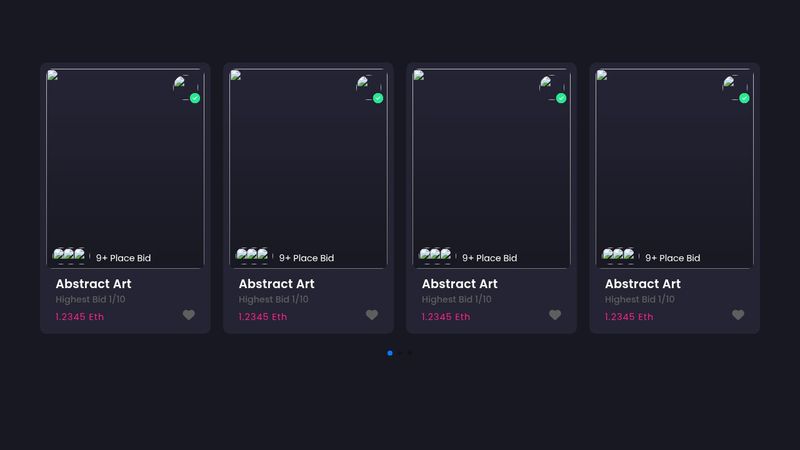The image size is (800, 450).
Task: Click the bidder avatars on the first card
Action: tap(70, 256)
